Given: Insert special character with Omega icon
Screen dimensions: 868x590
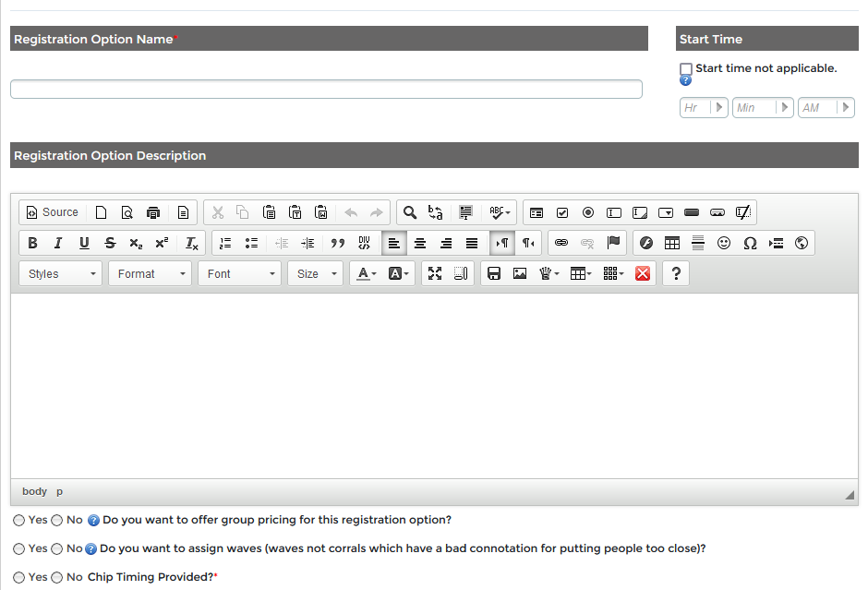Looking at the screenshot, I should [750, 243].
